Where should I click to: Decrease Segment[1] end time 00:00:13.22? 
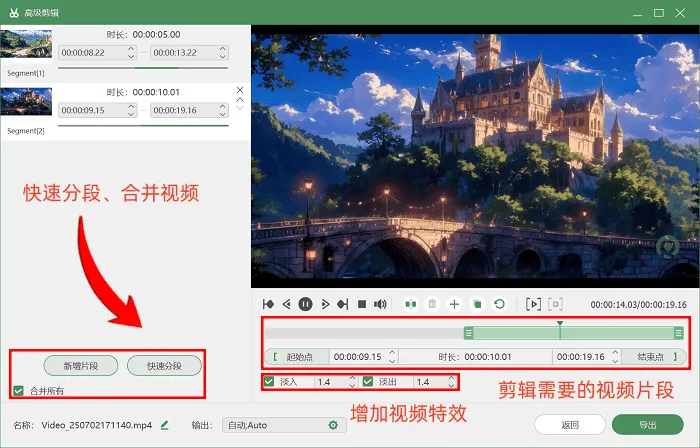point(223,56)
